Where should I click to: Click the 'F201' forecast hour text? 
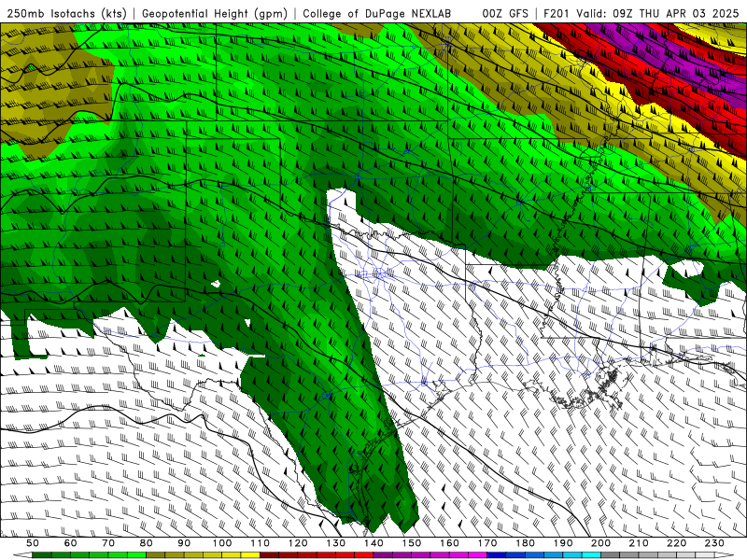coord(556,14)
